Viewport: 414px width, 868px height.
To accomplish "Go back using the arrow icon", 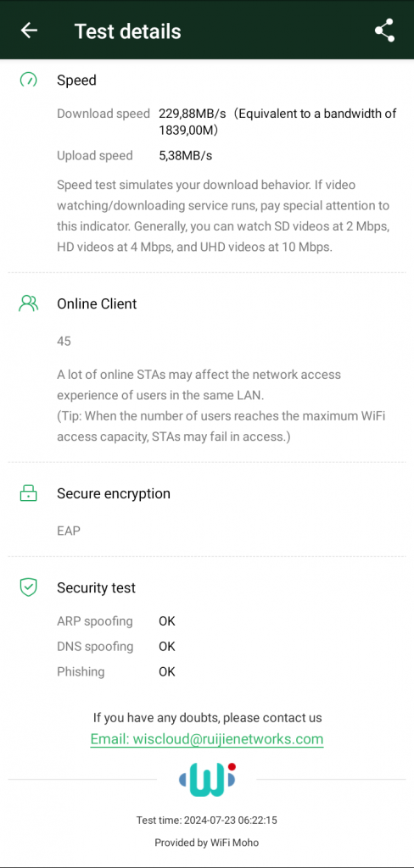I will pos(29,30).
